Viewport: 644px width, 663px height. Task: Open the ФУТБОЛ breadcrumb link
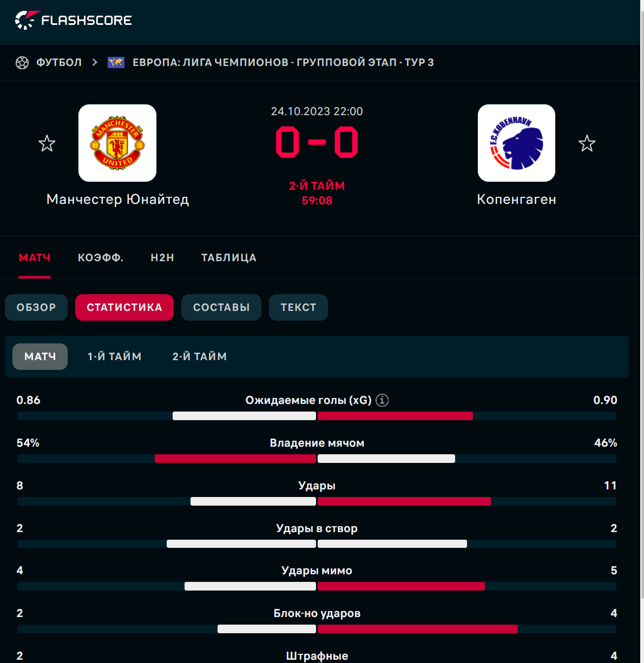pos(59,63)
